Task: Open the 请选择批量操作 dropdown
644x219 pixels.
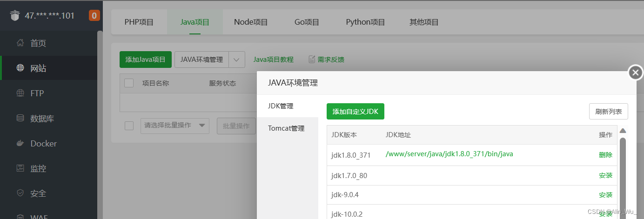Action: pos(175,126)
